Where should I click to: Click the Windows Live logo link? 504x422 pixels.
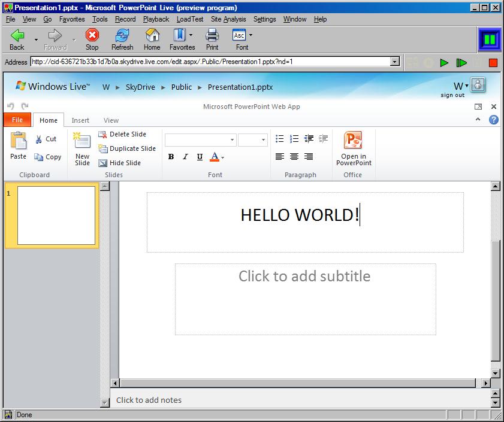tap(53, 86)
